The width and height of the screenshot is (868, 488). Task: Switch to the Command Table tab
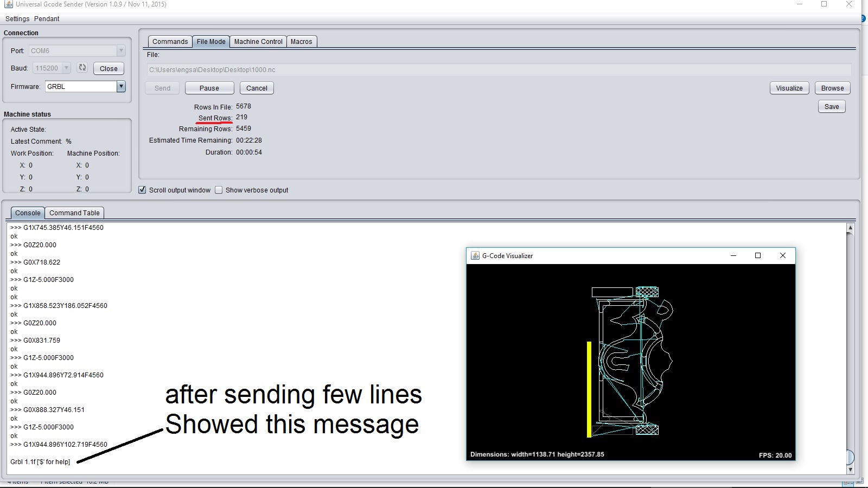point(74,213)
